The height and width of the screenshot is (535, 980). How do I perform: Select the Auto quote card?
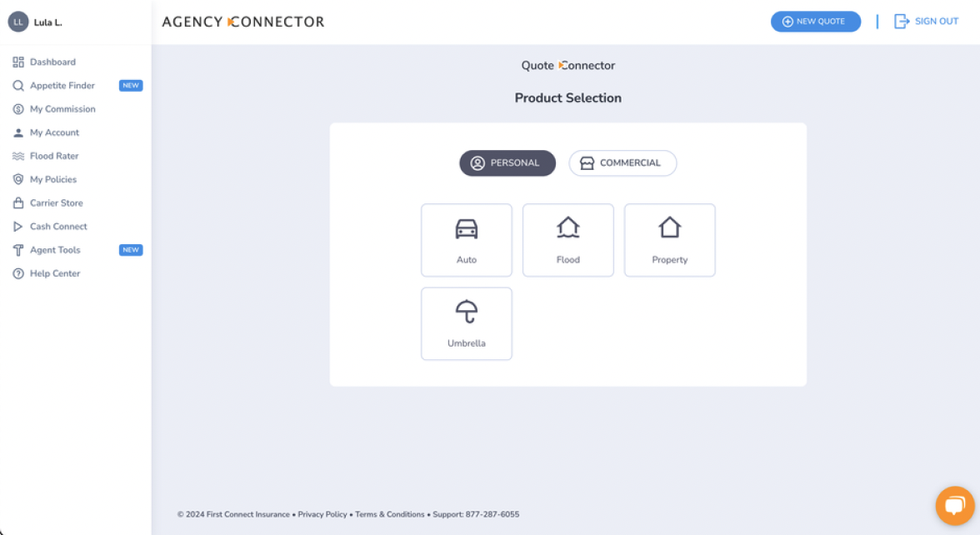pos(466,240)
